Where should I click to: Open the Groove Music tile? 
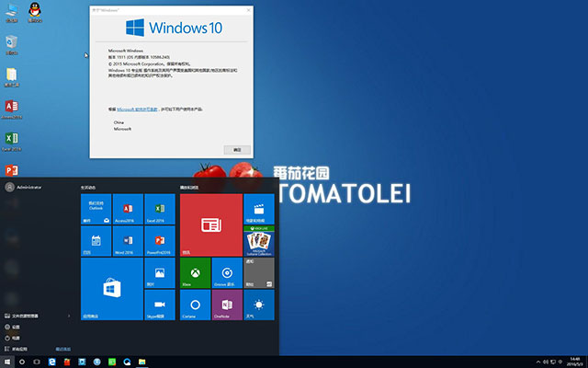pyautogui.click(x=226, y=272)
